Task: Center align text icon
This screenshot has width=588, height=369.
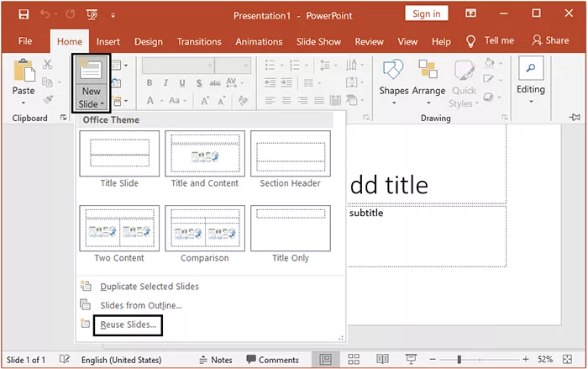Action: pyautogui.click(x=286, y=100)
